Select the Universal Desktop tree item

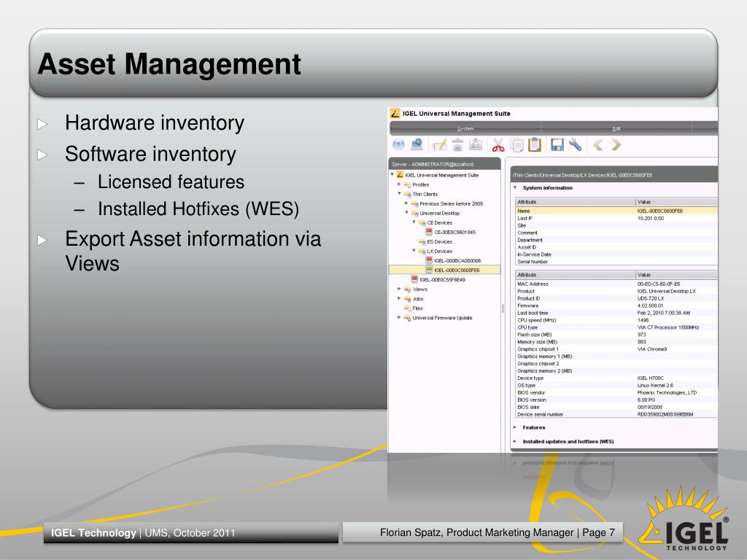[x=440, y=214]
